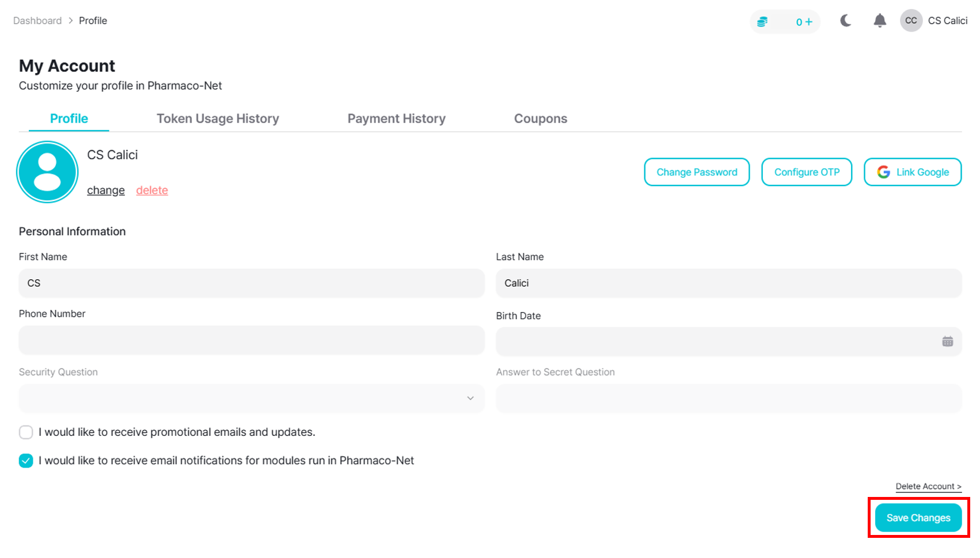Viewport: 980px width, 558px height.
Task: Open Birth Date calendar icon
Action: pos(947,341)
